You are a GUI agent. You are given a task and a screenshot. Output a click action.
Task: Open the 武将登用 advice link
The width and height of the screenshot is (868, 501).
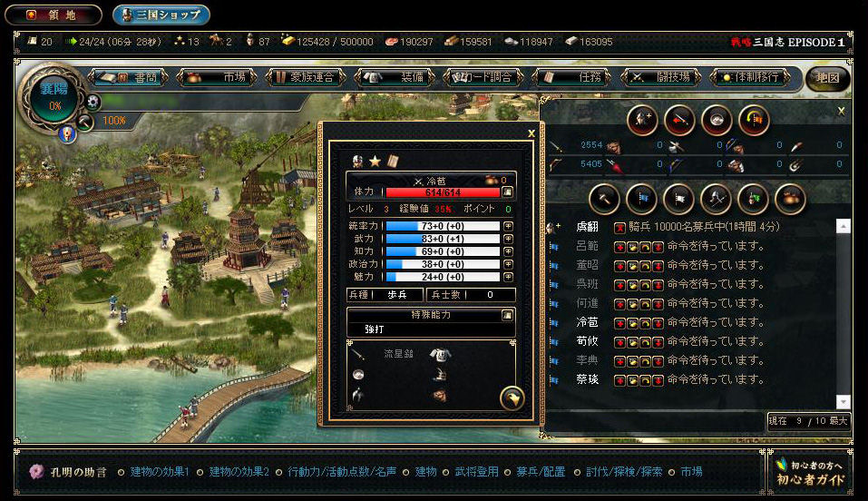pyautogui.click(x=476, y=472)
